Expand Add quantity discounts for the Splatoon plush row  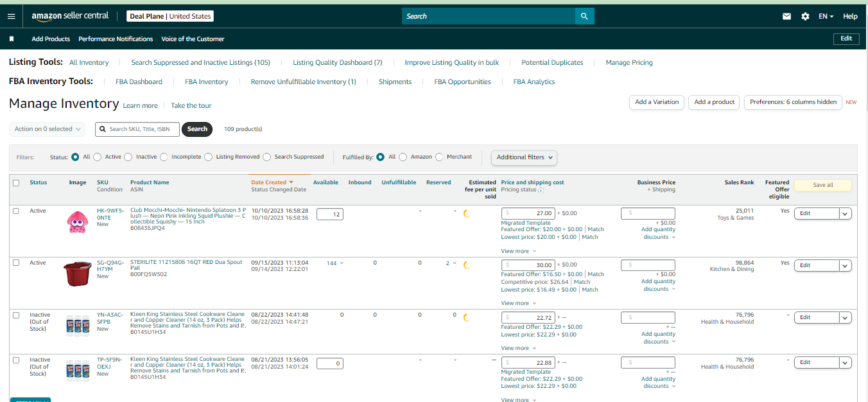pyautogui.click(x=659, y=234)
